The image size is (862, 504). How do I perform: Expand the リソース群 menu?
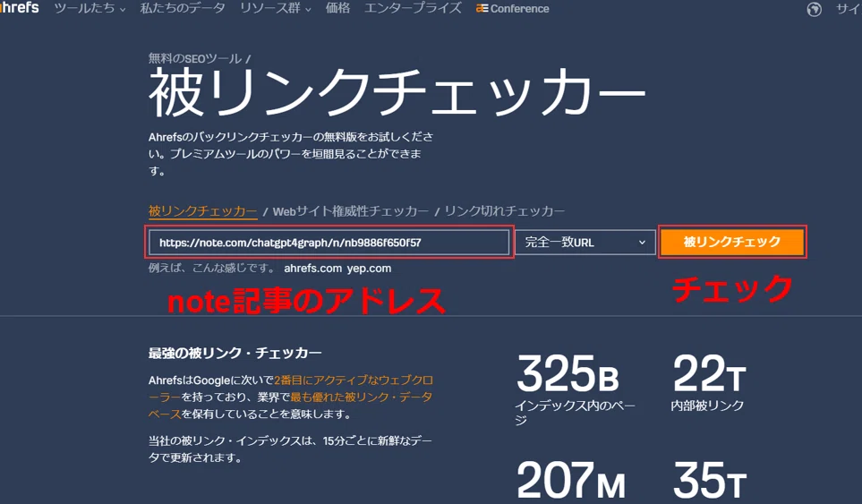click(276, 8)
